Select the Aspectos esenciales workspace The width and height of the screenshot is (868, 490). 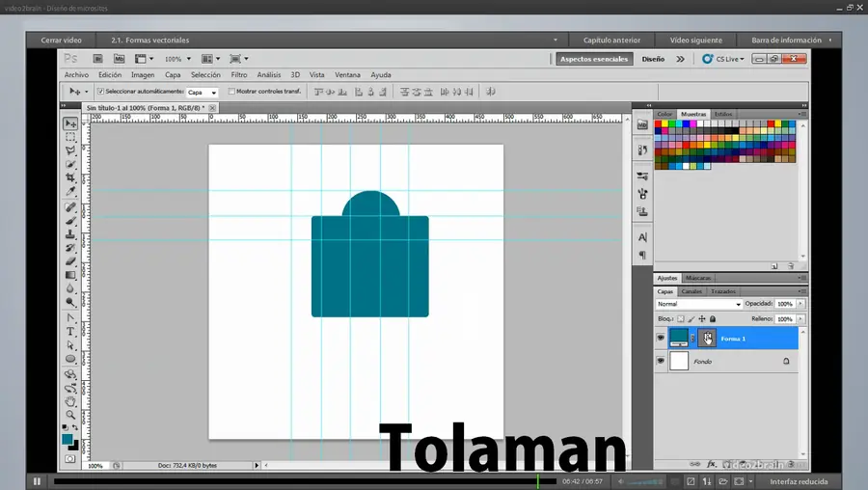[x=594, y=59]
